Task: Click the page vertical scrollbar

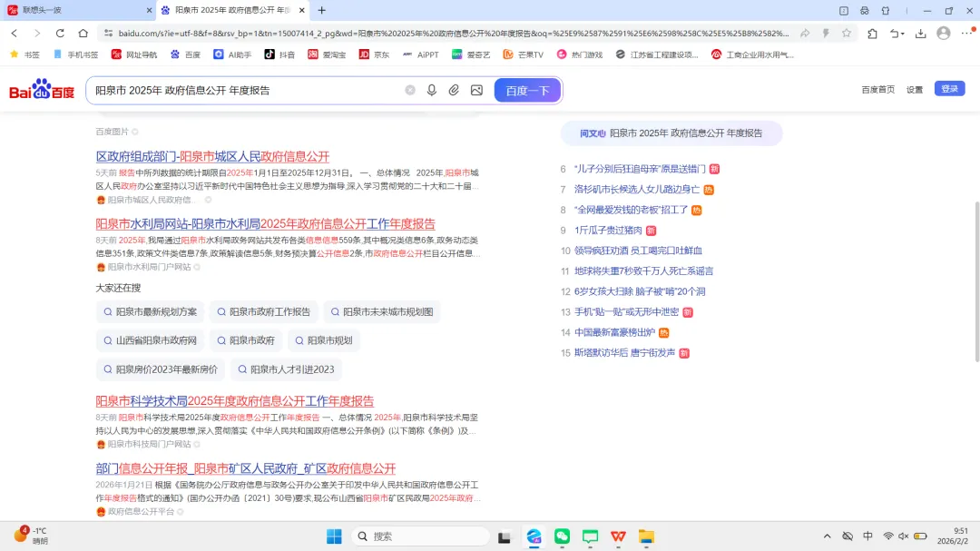Action: click(976, 281)
